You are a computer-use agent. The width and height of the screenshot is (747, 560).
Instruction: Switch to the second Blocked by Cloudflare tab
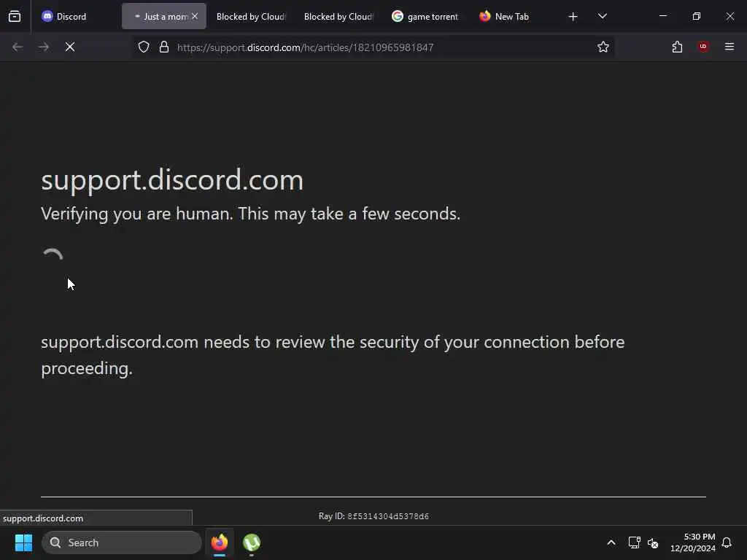[338, 17]
